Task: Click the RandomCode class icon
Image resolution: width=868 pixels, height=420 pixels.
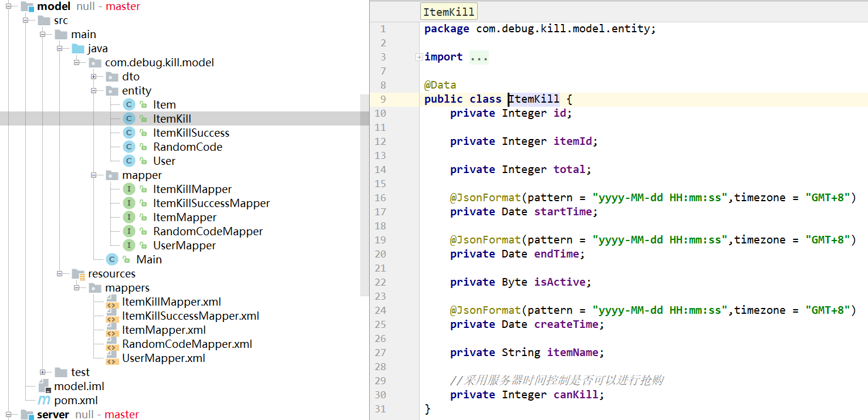Action: pyautogui.click(x=129, y=147)
